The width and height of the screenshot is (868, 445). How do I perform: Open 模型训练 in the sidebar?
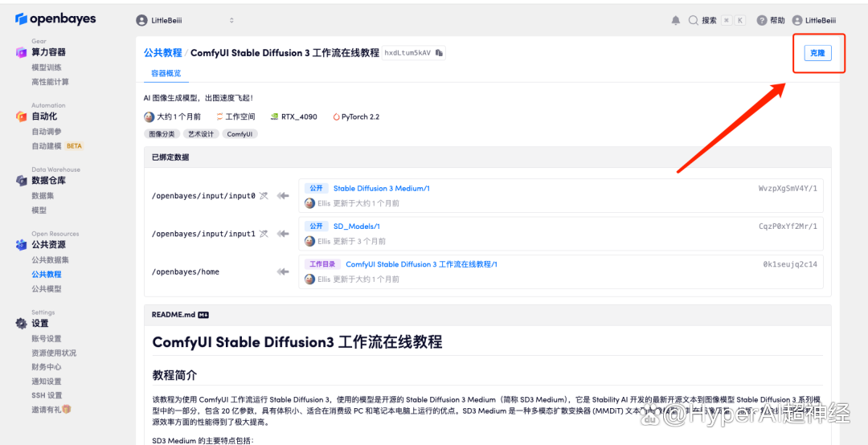pos(47,67)
